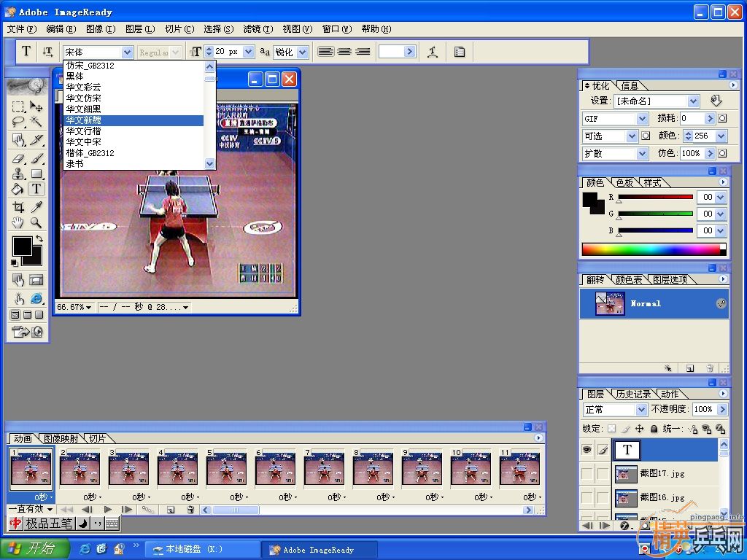Choose 黑体 from the font list
747x560 pixels.
(x=134, y=76)
